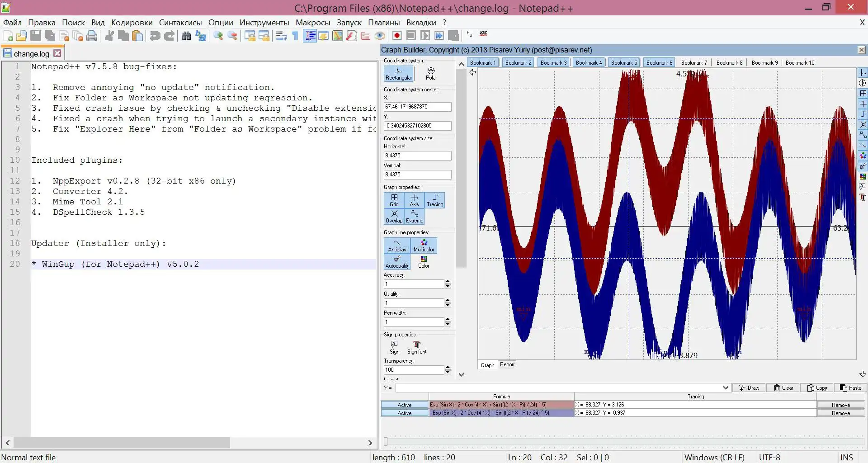Click the grid icon in right side strip

pyautogui.click(x=863, y=94)
